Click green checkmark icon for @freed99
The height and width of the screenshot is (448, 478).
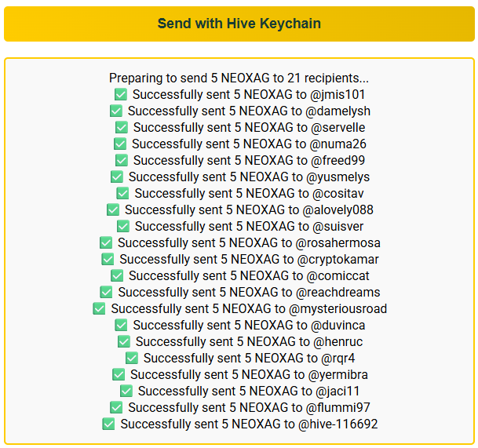122,160
